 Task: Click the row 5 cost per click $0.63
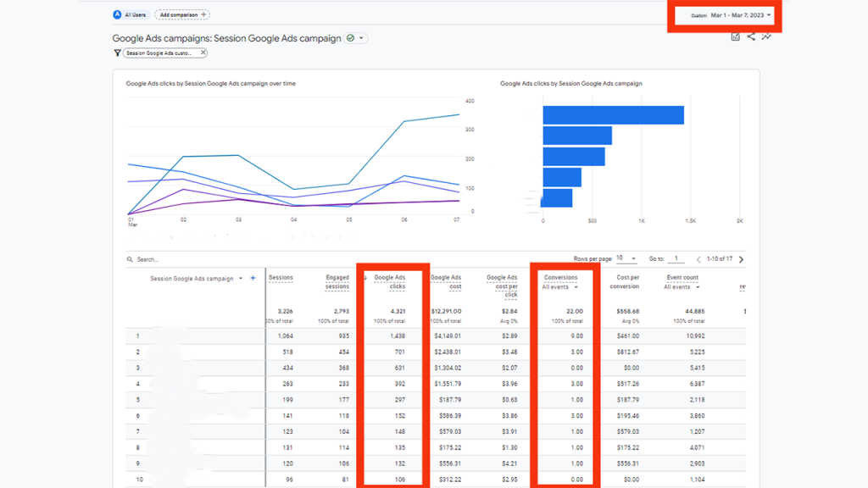[x=509, y=400]
